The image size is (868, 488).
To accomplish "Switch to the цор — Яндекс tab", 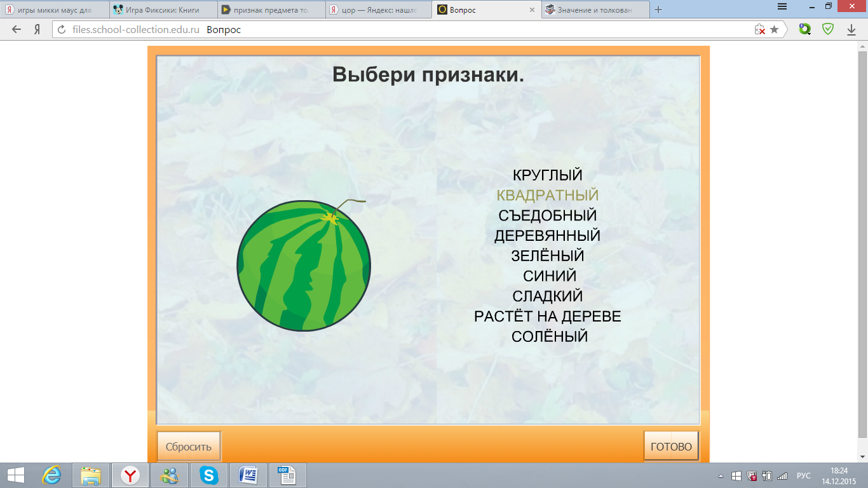I will point(380,10).
